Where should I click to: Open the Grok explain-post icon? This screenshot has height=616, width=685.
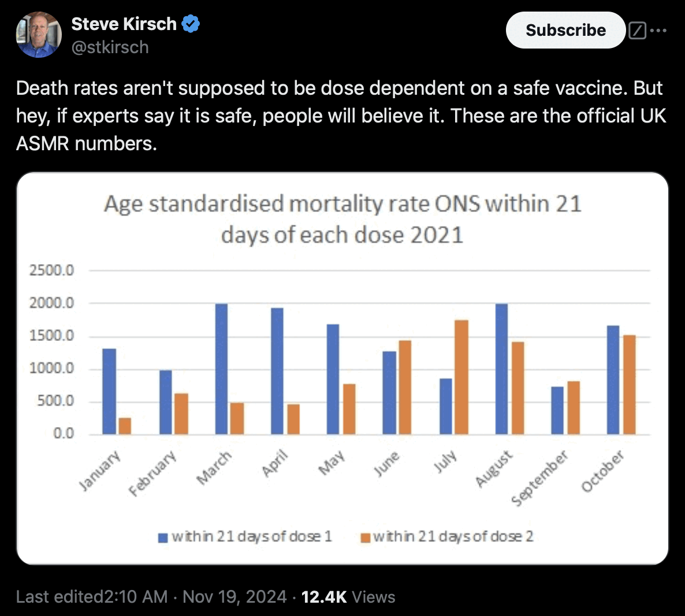coord(637,30)
